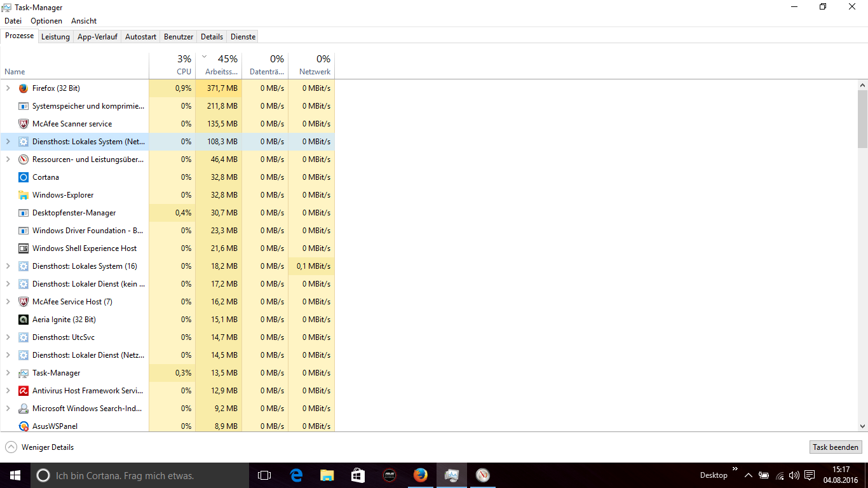Expand McAfee Service Host (7)
The image size is (868, 488).
[x=8, y=302]
